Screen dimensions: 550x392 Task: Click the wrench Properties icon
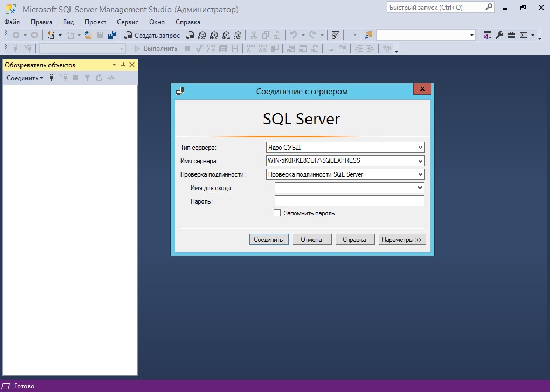499,35
